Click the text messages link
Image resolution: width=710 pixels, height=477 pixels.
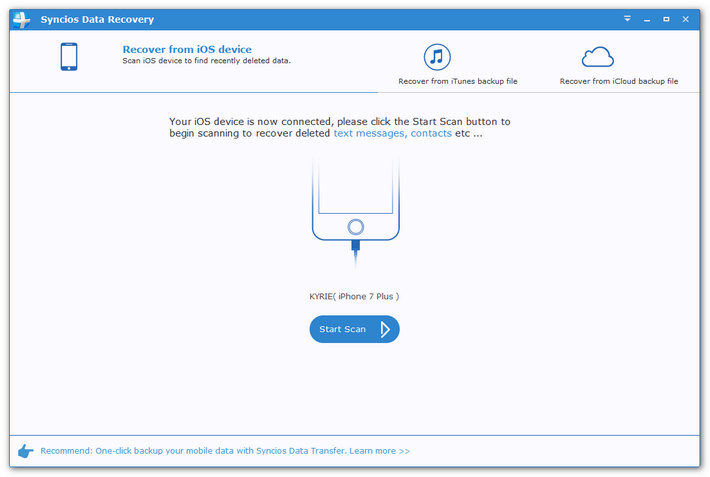[370, 133]
